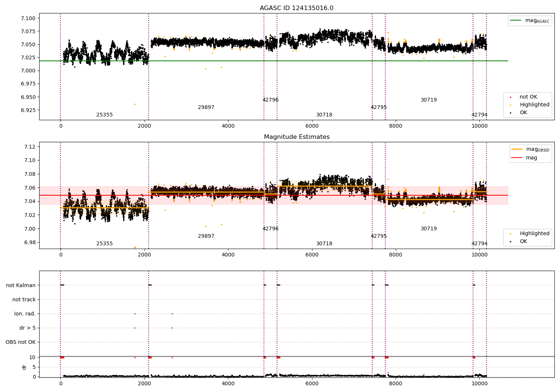Click OBSID label 30718 in Magnitude Estimates plot

tap(324, 244)
